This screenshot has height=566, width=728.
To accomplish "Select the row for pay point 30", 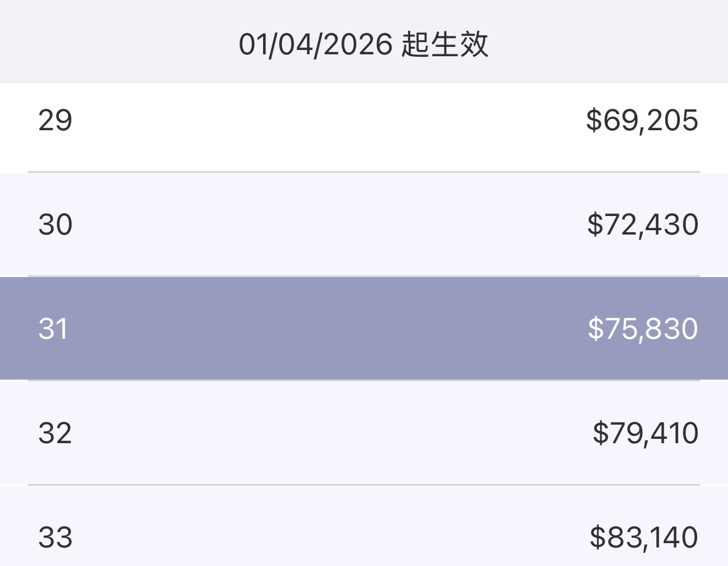I will point(364,225).
